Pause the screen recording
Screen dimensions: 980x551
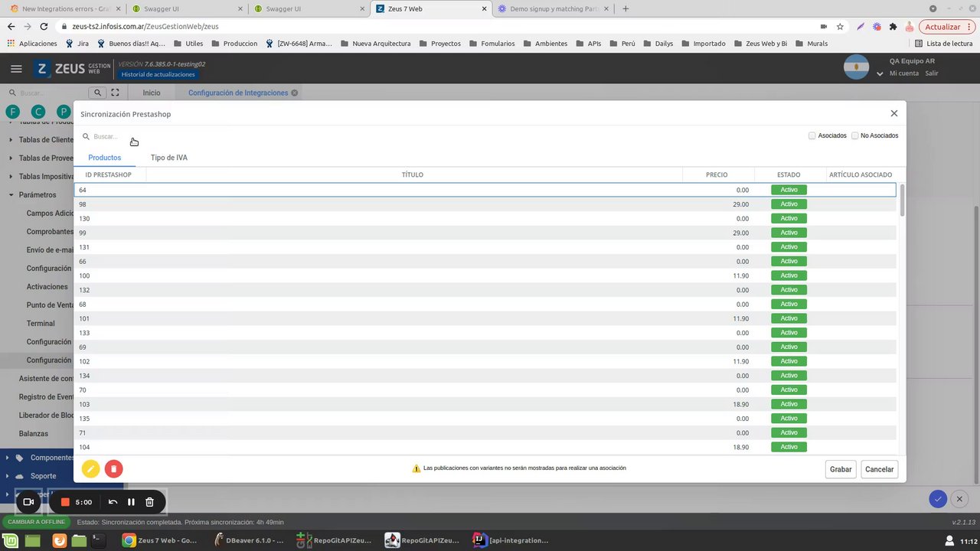tap(131, 502)
